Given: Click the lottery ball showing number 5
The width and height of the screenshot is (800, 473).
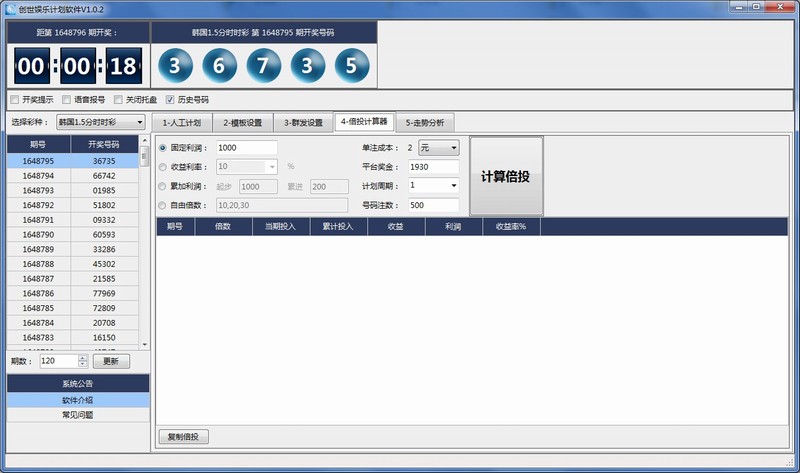Looking at the screenshot, I should click(351, 66).
